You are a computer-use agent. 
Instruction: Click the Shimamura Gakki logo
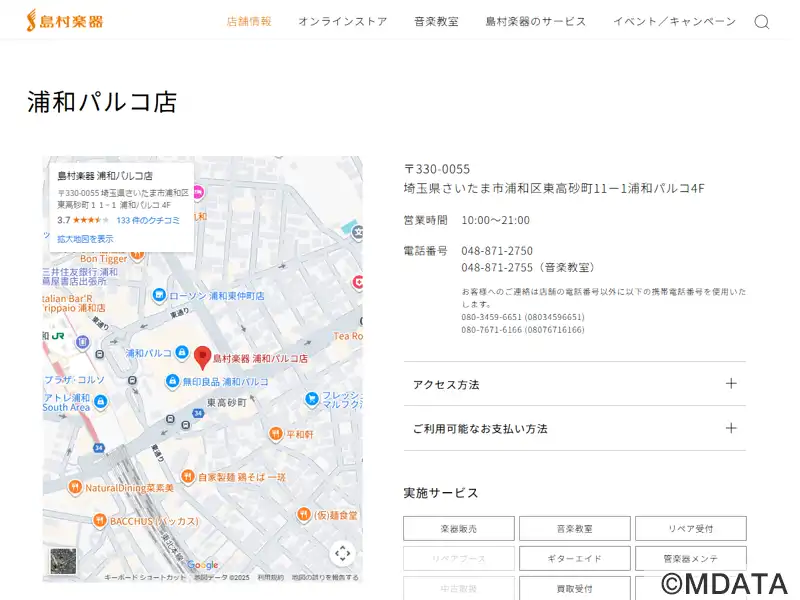65,21
